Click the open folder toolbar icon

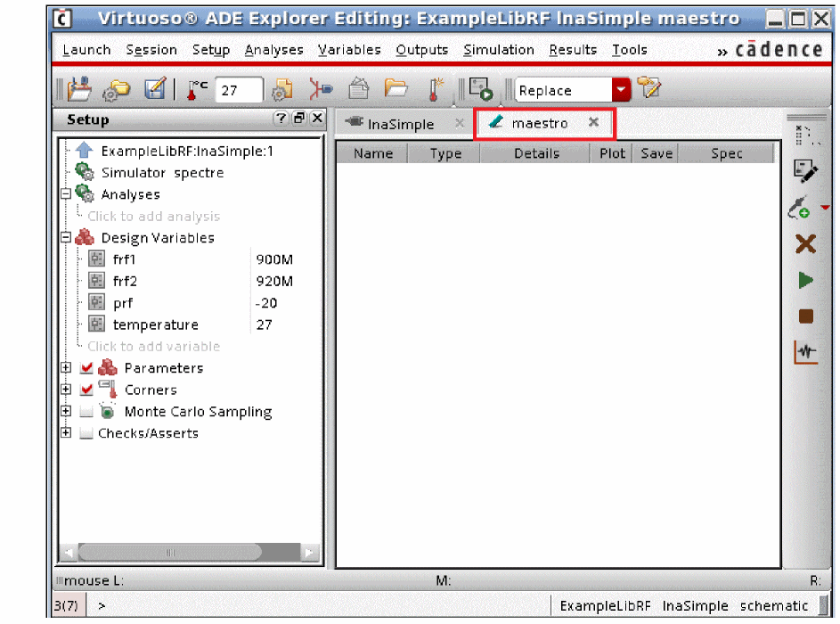coord(396,88)
